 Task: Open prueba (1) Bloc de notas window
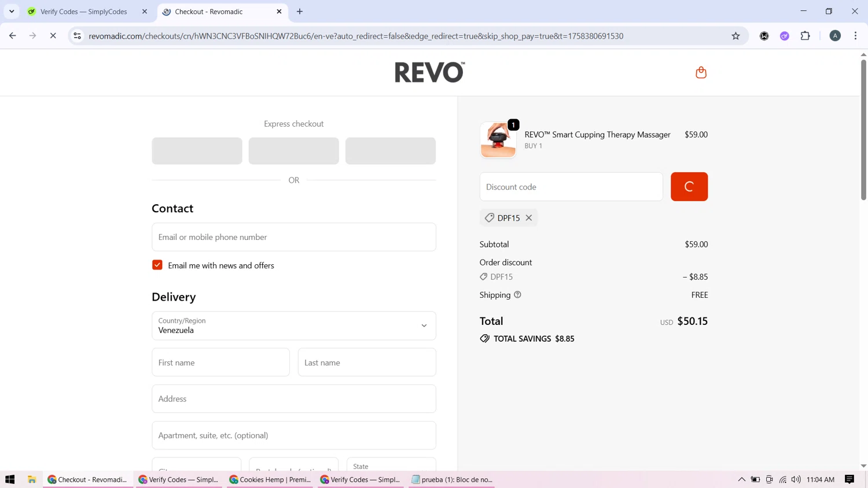click(x=452, y=479)
